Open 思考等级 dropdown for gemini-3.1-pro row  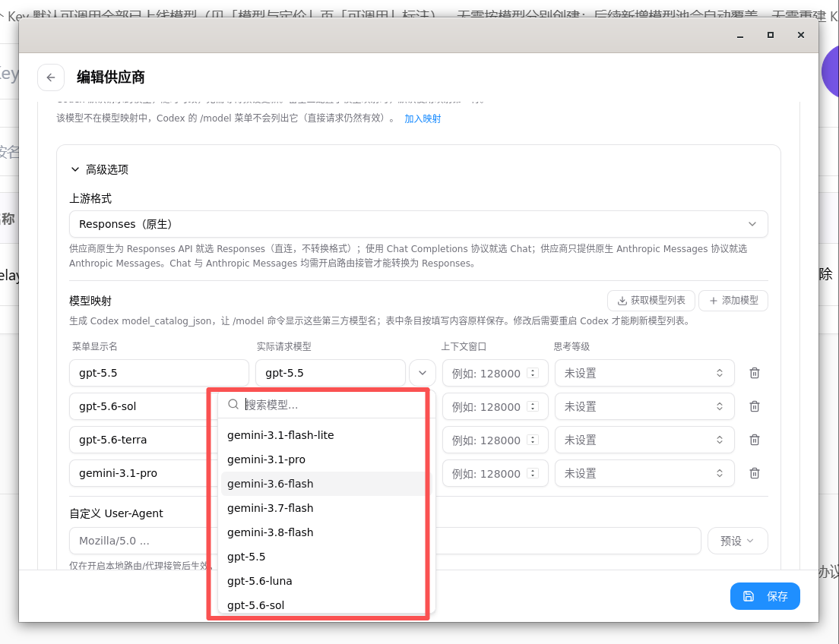pos(644,473)
